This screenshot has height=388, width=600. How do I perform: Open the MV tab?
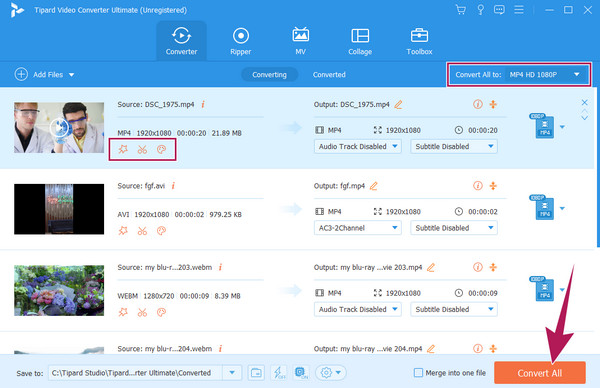pos(300,41)
